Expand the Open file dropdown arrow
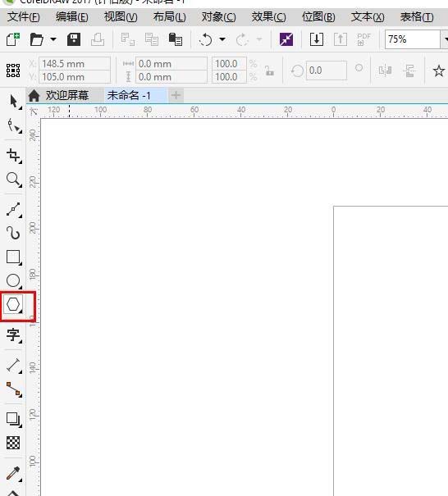Image resolution: width=448 pixels, height=496 pixels. click(53, 39)
